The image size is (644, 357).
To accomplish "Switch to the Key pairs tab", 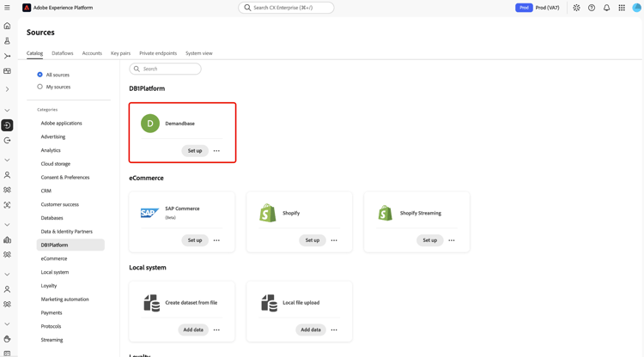I will pos(120,53).
